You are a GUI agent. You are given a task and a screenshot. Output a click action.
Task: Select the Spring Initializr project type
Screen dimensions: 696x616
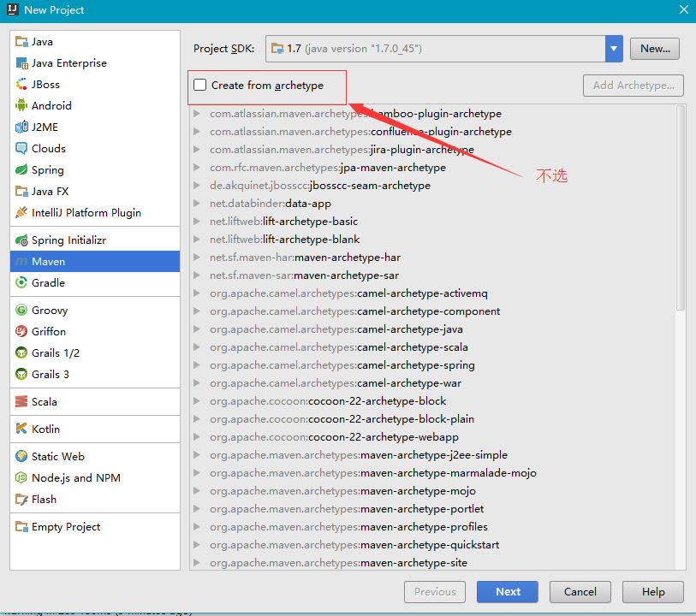[95, 240]
